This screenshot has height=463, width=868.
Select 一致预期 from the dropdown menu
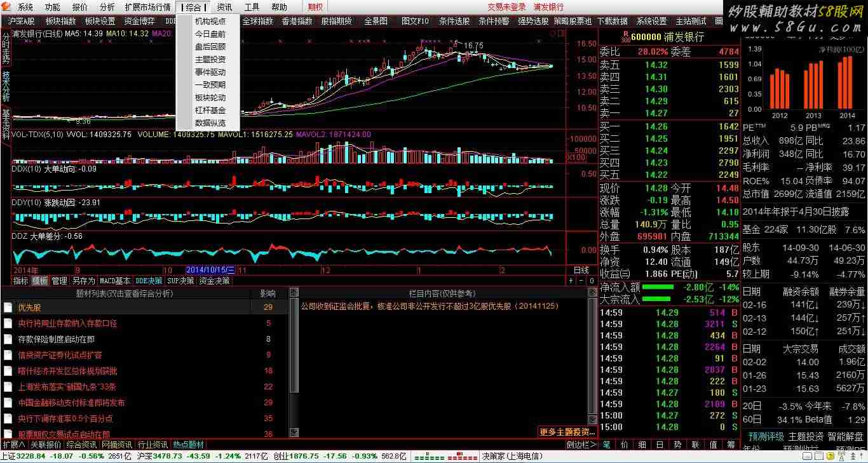(210, 84)
